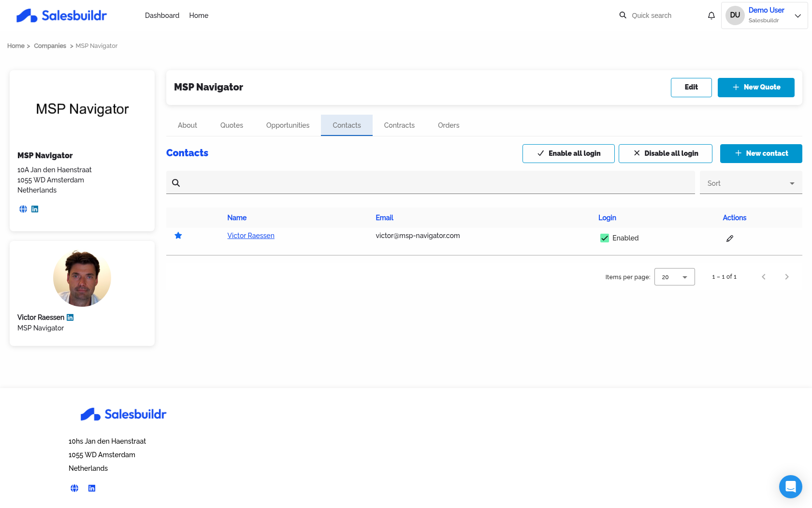Open Home in top navigation

click(x=199, y=15)
